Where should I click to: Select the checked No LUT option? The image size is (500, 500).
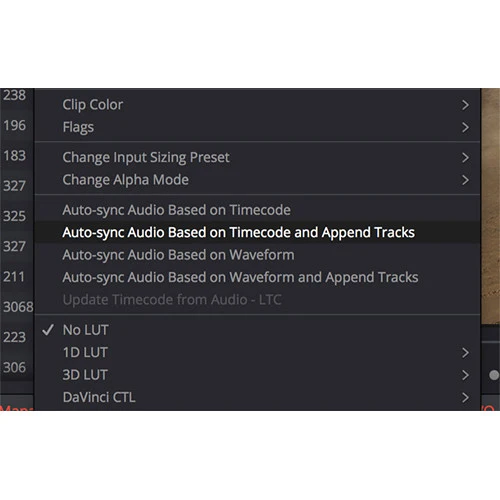[x=257, y=330]
